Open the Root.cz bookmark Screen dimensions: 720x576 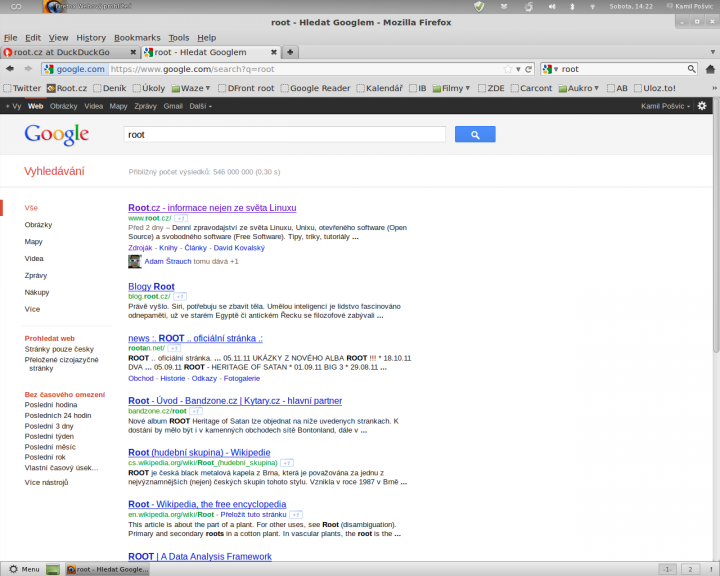[67, 88]
